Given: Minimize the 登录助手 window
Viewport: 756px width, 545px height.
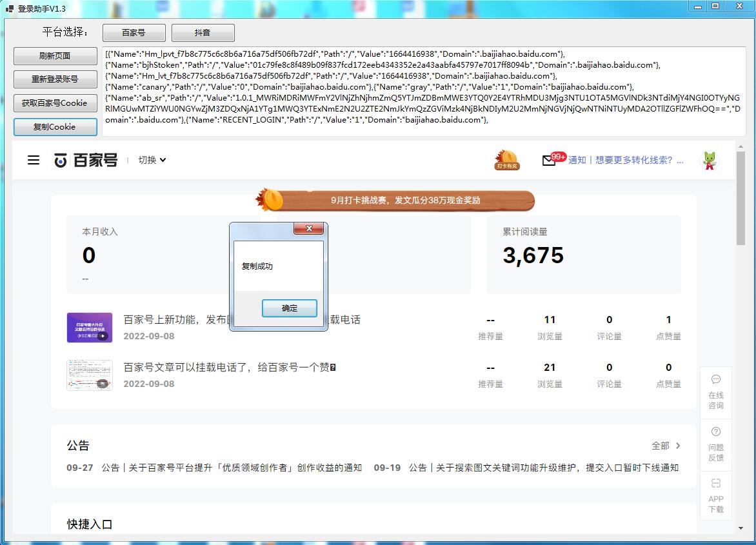Looking at the screenshot, I should (x=697, y=6).
